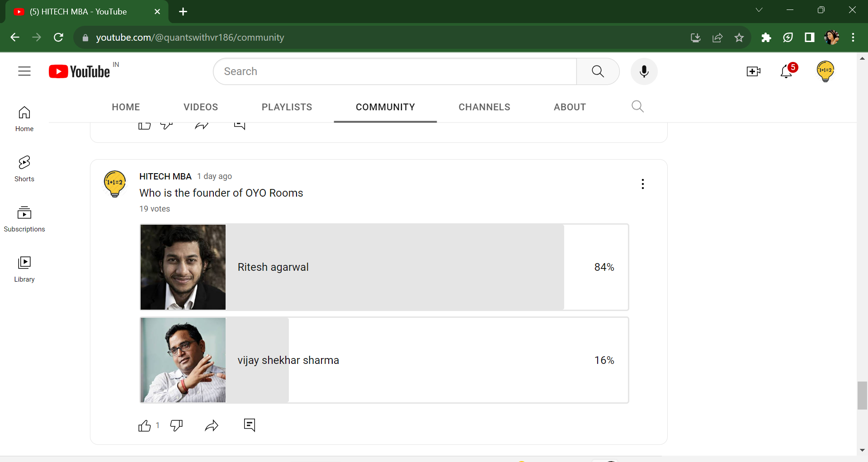Like the OYO Rooms poll post
Image resolution: width=868 pixels, height=462 pixels.
tap(145, 426)
